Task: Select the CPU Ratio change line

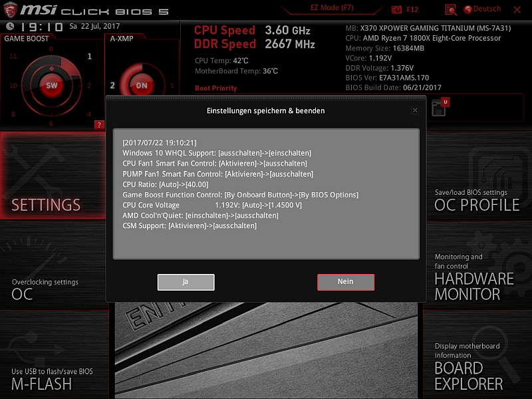Action: click(x=166, y=185)
